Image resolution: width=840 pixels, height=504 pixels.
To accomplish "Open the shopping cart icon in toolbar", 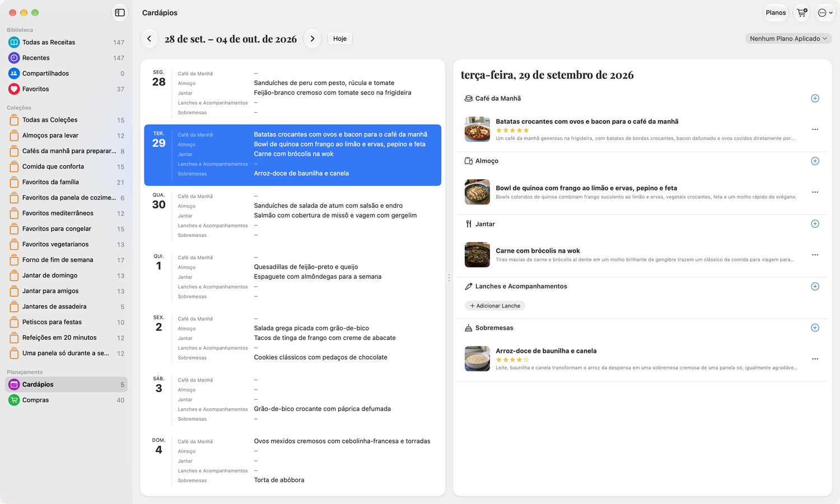I will pos(802,12).
